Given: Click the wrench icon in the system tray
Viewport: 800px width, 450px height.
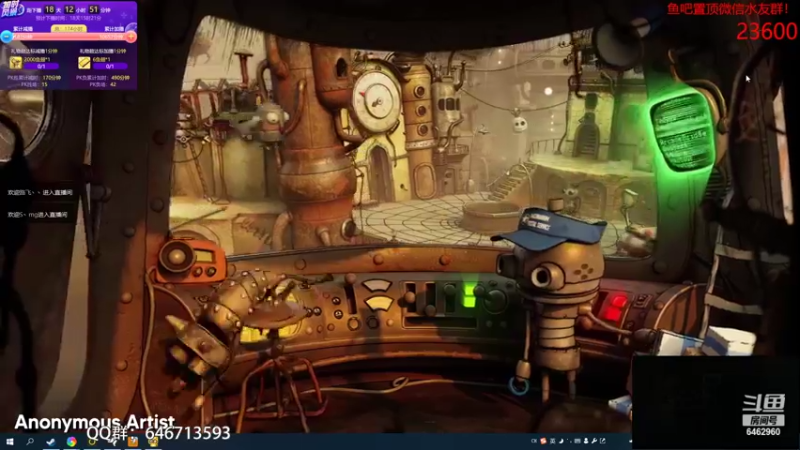Looking at the screenshot, I should pyautogui.click(x=594, y=441).
